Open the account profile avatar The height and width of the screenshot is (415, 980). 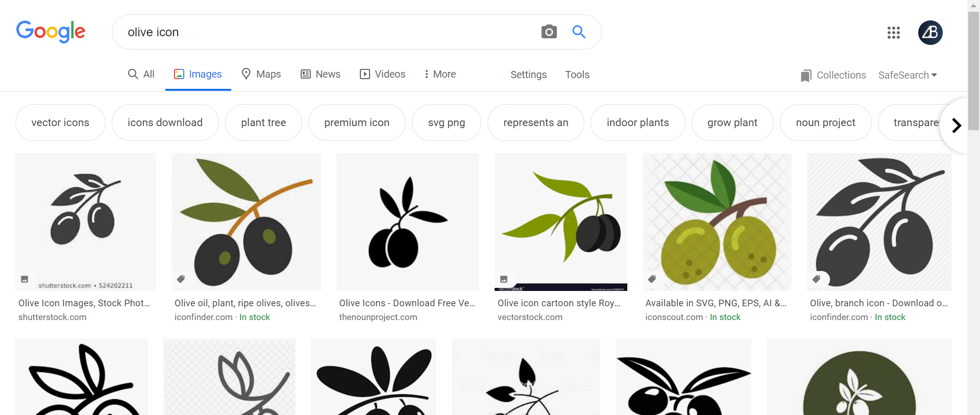pos(930,33)
